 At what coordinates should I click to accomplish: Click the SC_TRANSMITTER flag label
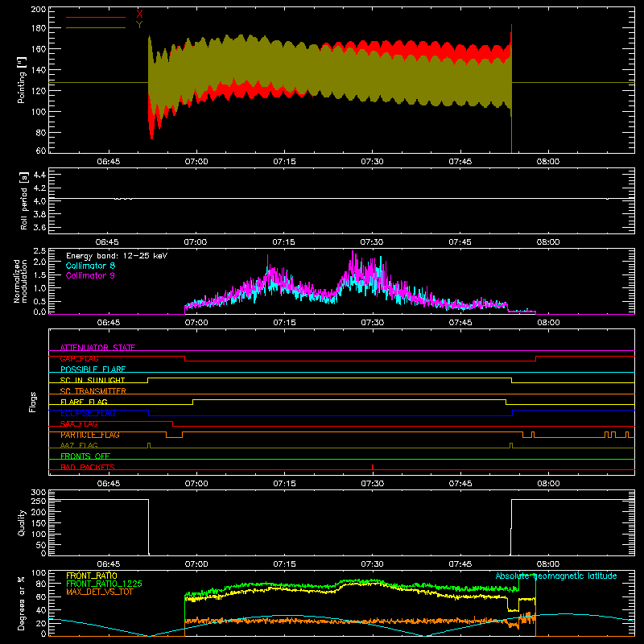pos(93,391)
